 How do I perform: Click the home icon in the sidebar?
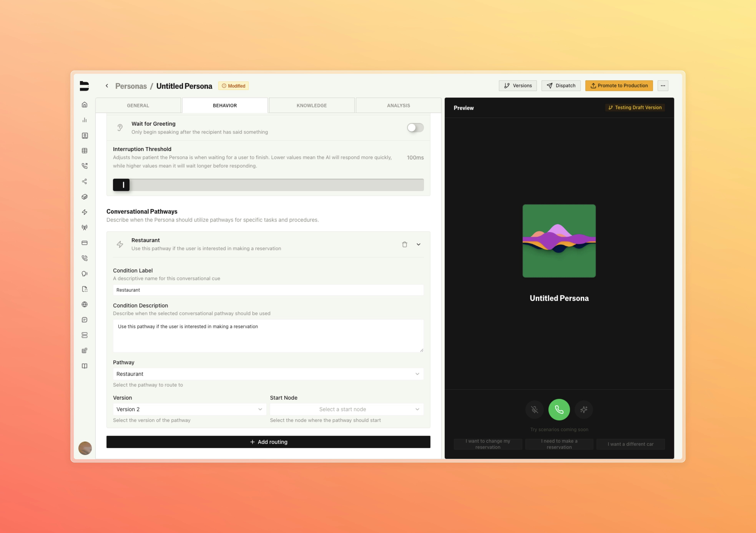(x=85, y=105)
